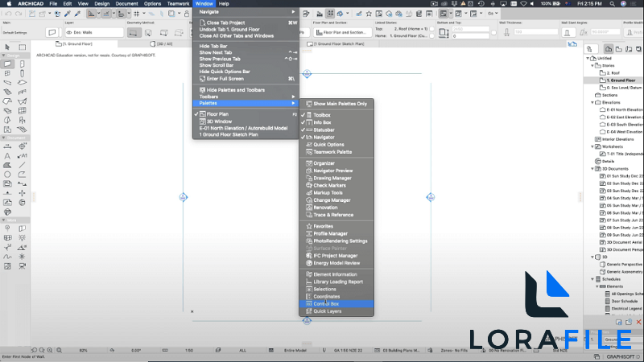644x362 pixels.
Task: Select the Curtain Wall tool icon
Action: 23,110
